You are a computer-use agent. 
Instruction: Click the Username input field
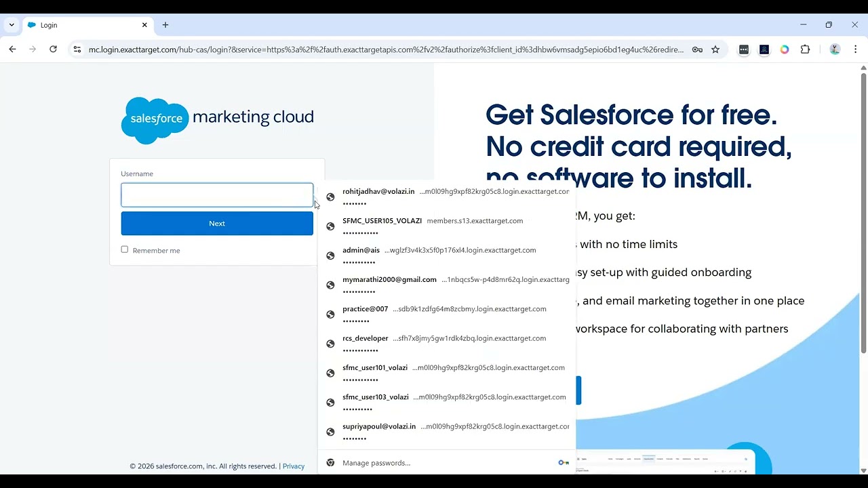click(x=217, y=195)
